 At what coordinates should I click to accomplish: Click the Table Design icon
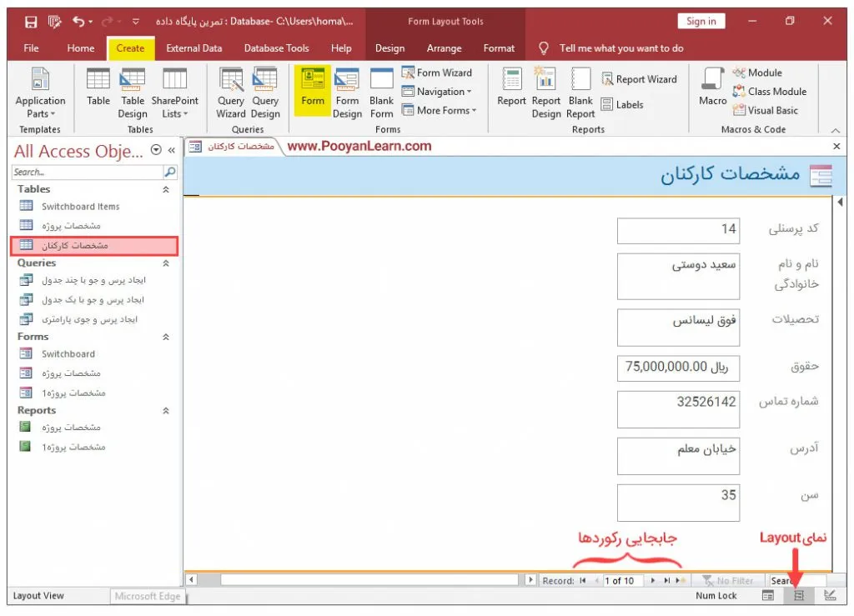[133, 93]
